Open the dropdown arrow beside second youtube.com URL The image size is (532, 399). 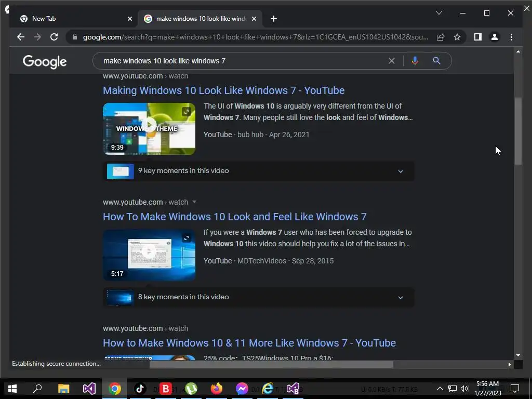coord(194,202)
